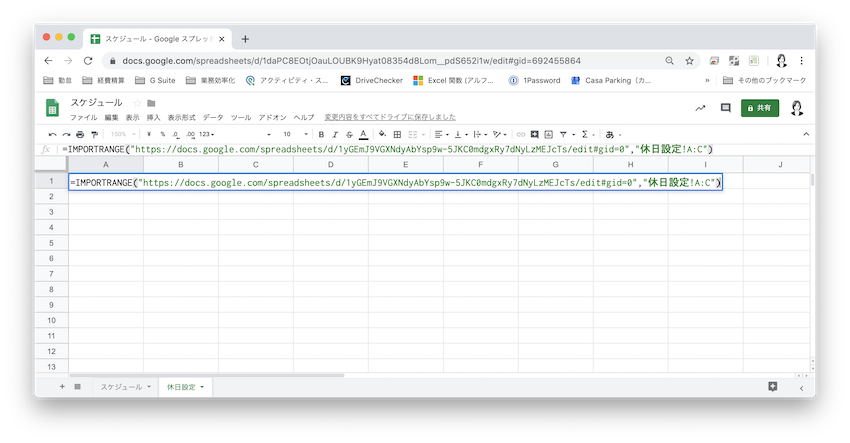Open the borders tool
Screen dimensions: 850x443
coord(397,134)
